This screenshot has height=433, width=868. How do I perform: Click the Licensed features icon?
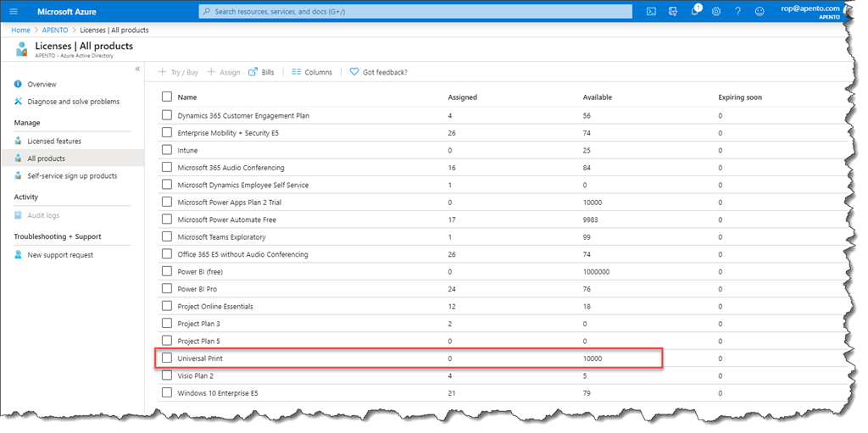[x=19, y=142]
